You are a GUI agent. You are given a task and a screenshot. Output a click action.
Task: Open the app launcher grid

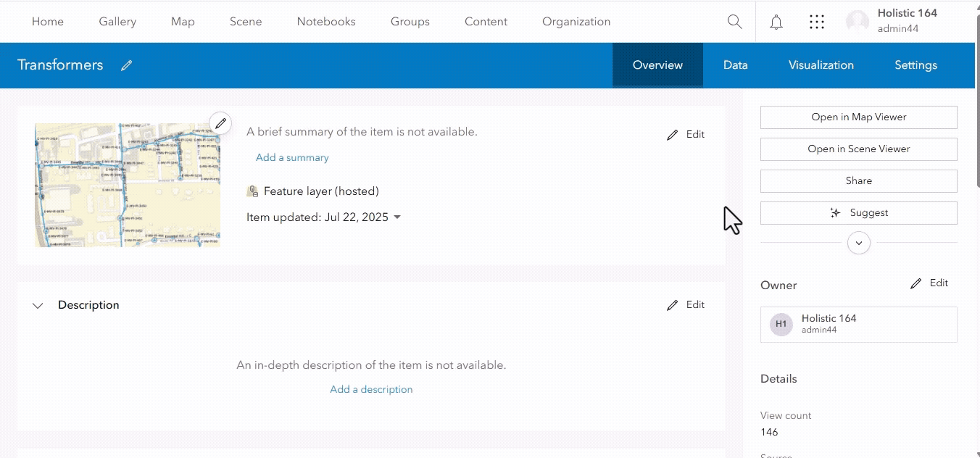[817, 22]
